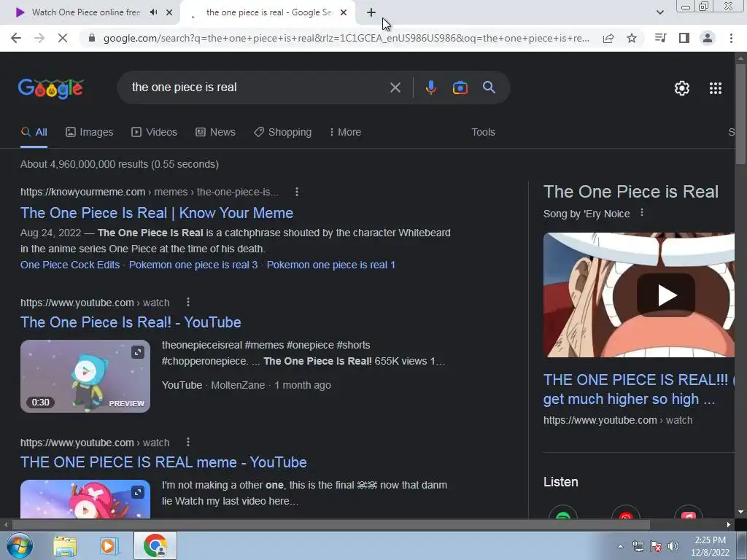Viewport: 747px width, 560px height.
Task: Go back to the previous page
Action: [16, 38]
